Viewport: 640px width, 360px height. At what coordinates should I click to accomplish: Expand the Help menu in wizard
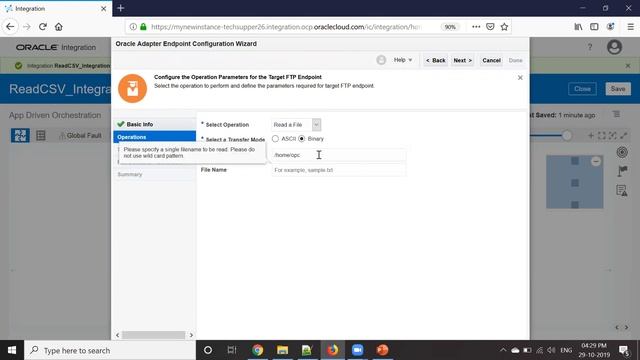pos(402,60)
